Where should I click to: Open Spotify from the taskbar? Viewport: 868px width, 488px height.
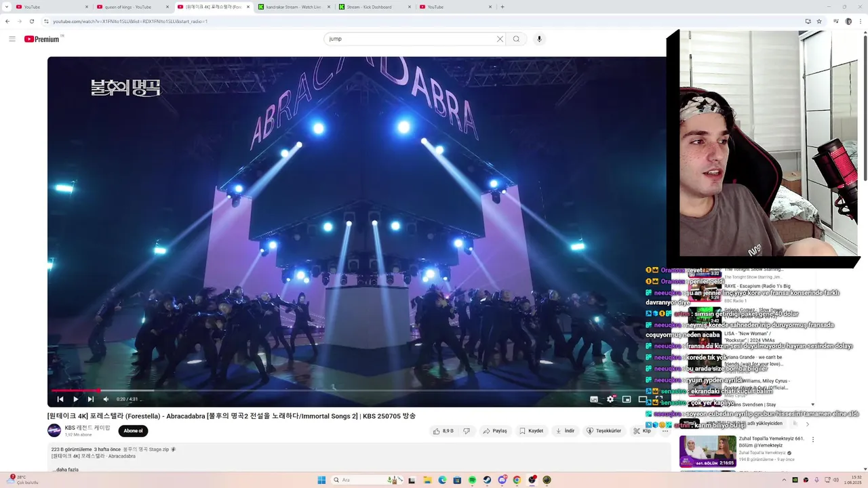(x=472, y=480)
